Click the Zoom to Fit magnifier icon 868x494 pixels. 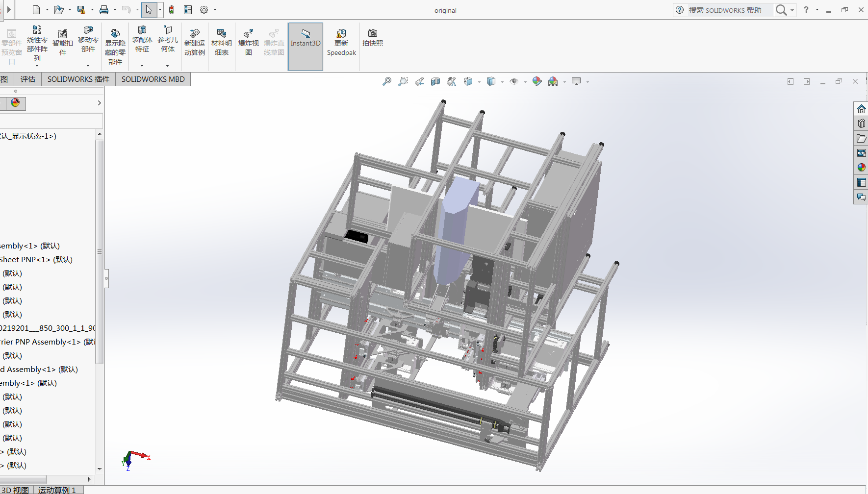point(387,81)
